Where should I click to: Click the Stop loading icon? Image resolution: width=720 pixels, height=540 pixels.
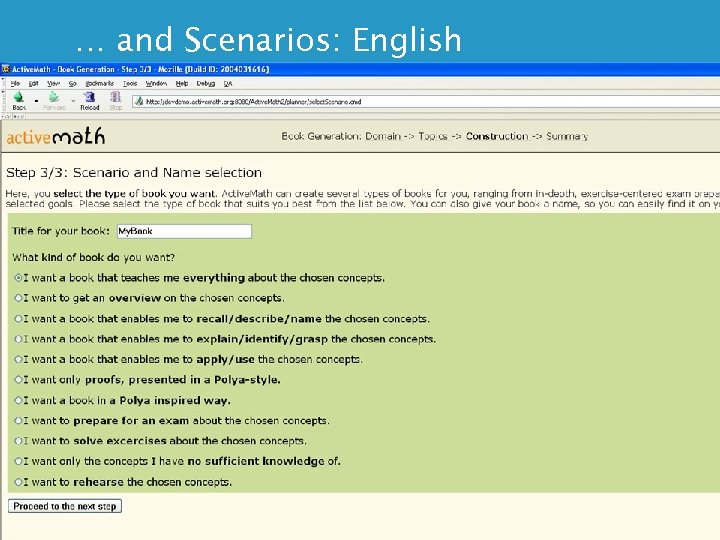point(115,97)
